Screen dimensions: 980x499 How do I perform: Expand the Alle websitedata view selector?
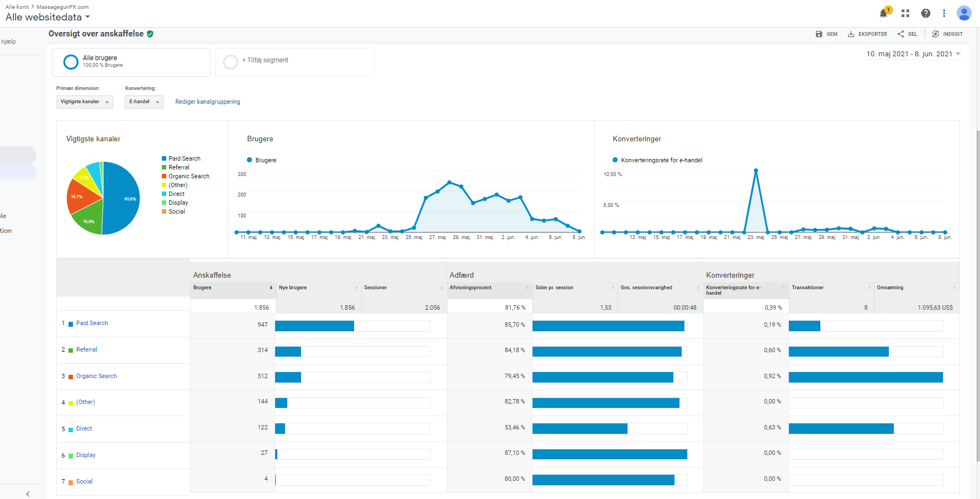(48, 17)
